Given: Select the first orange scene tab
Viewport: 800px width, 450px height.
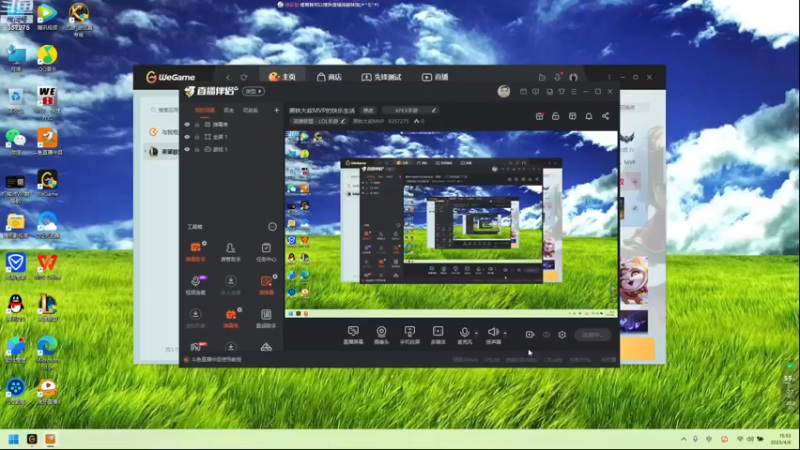Looking at the screenshot, I should tap(205, 110).
